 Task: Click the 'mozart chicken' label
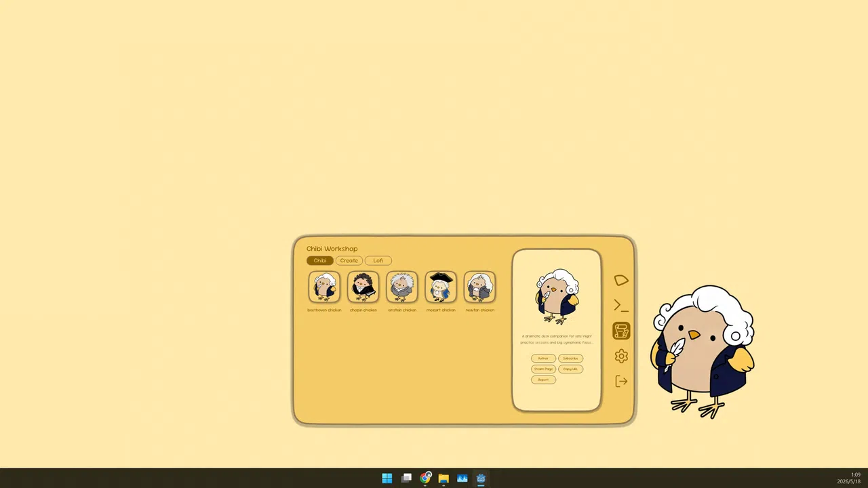tap(441, 310)
